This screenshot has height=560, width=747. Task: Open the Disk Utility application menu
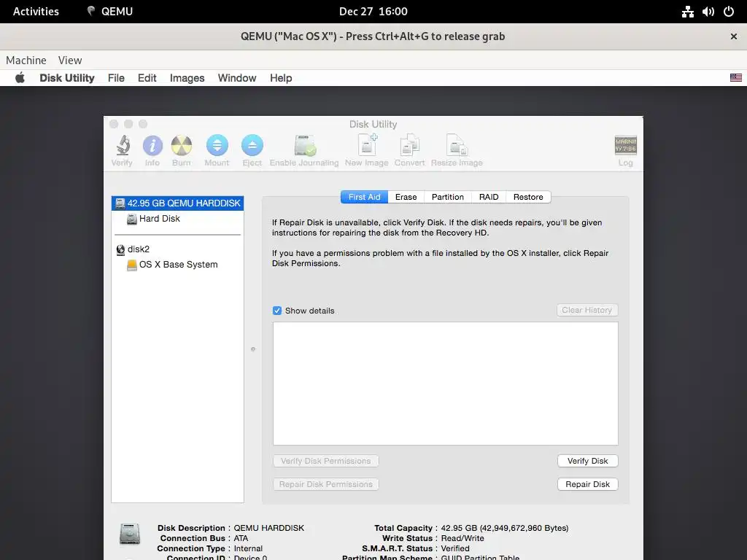[67, 77]
